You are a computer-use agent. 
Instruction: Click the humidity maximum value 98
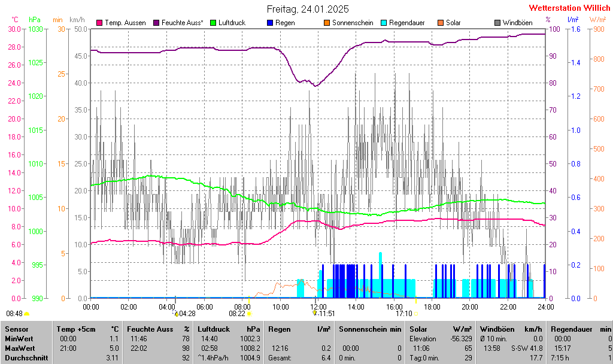(186, 348)
